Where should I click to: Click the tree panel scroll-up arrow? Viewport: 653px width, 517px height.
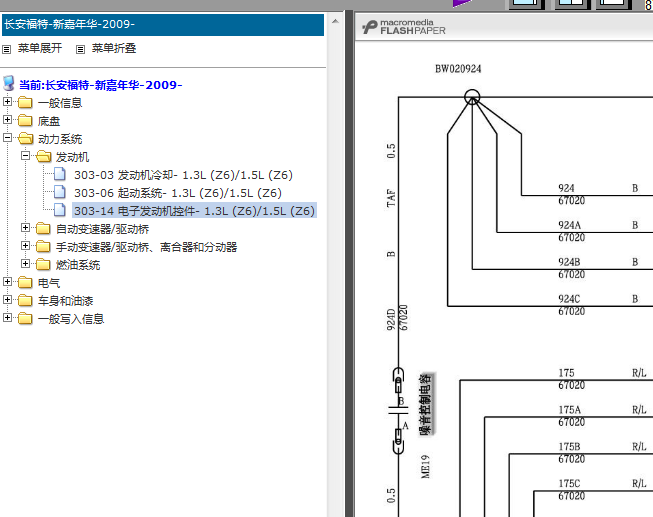coord(335,21)
